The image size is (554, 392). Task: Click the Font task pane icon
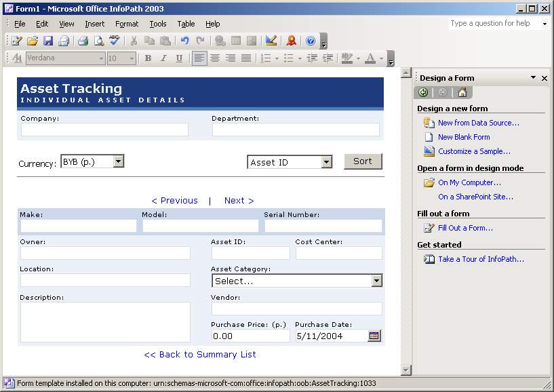(x=17, y=58)
